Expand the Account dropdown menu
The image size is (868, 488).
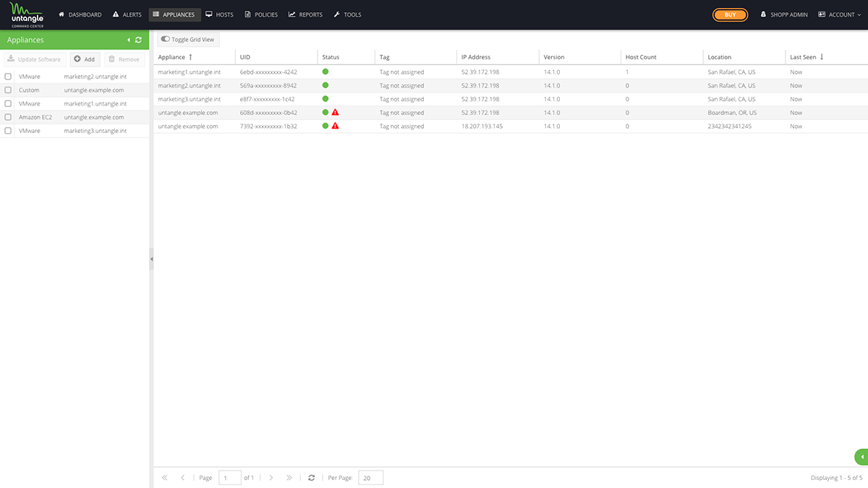pos(840,14)
